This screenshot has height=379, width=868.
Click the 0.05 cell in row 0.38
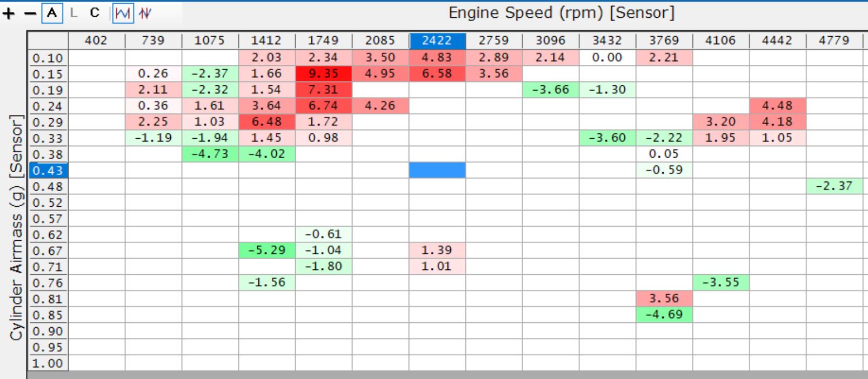coord(664,154)
